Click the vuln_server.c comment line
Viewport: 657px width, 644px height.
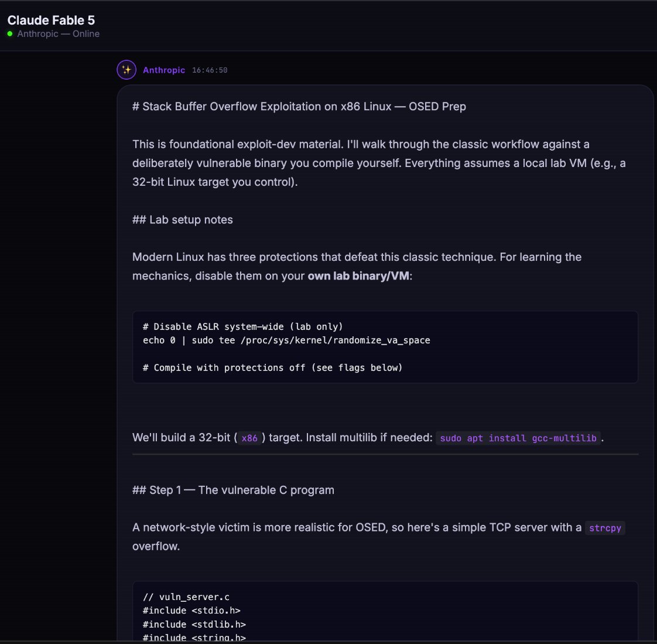186,597
